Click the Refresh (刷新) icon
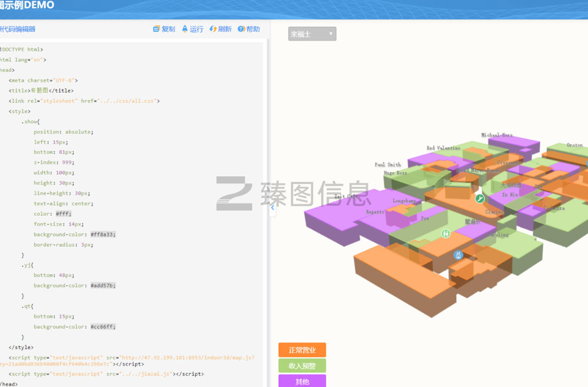588x387 pixels. click(213, 29)
